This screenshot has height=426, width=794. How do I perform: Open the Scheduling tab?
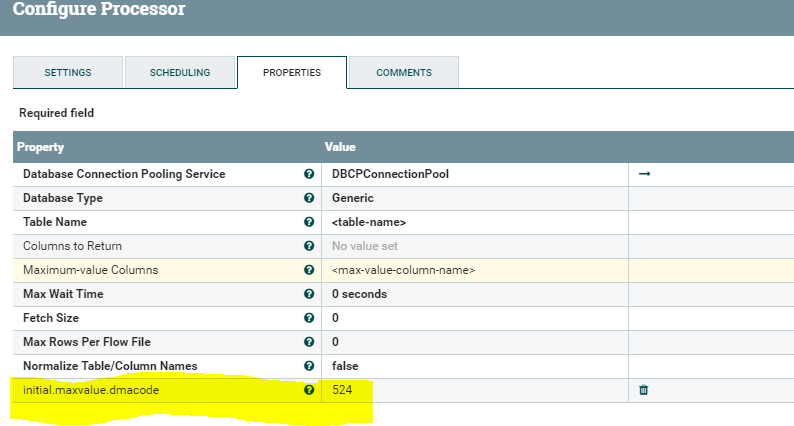180,73
